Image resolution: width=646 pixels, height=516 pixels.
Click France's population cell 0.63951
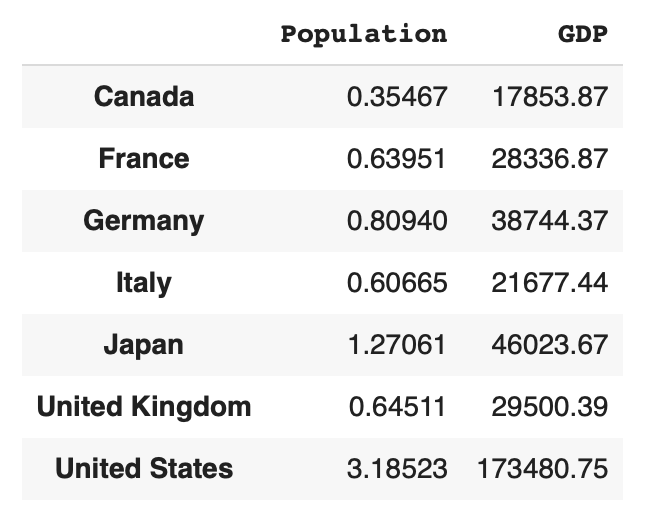click(397, 159)
